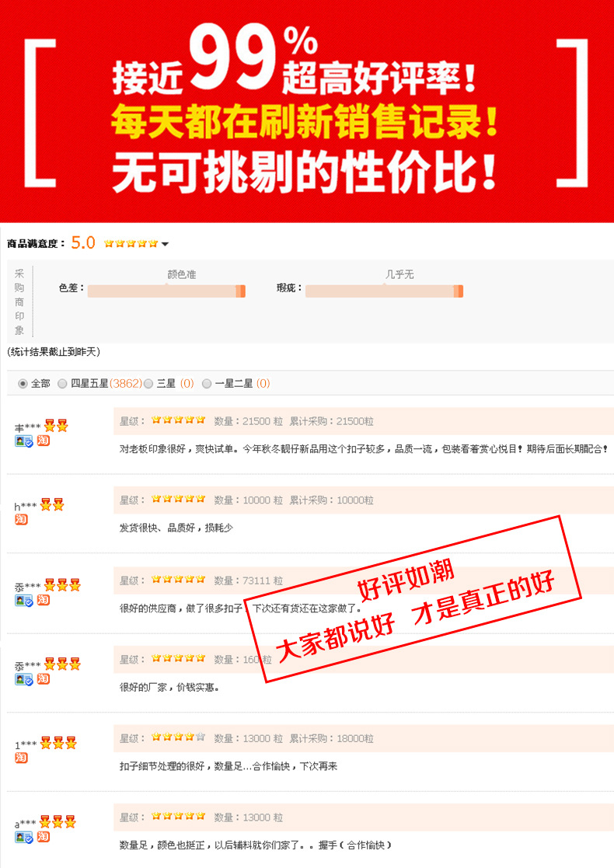
Task: Click the 商品满意度 5.0 score
Action: click(x=83, y=243)
